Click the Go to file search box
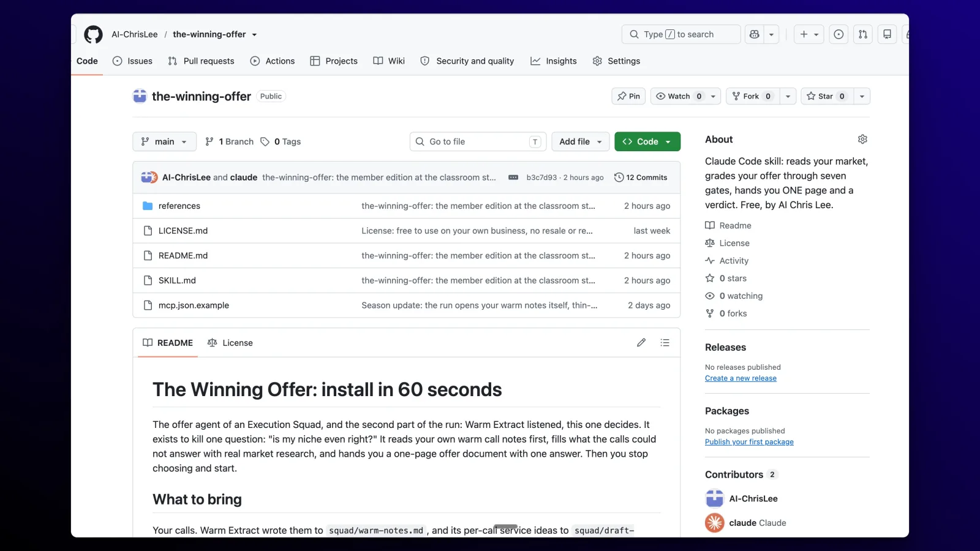The width and height of the screenshot is (980, 551). tap(478, 141)
